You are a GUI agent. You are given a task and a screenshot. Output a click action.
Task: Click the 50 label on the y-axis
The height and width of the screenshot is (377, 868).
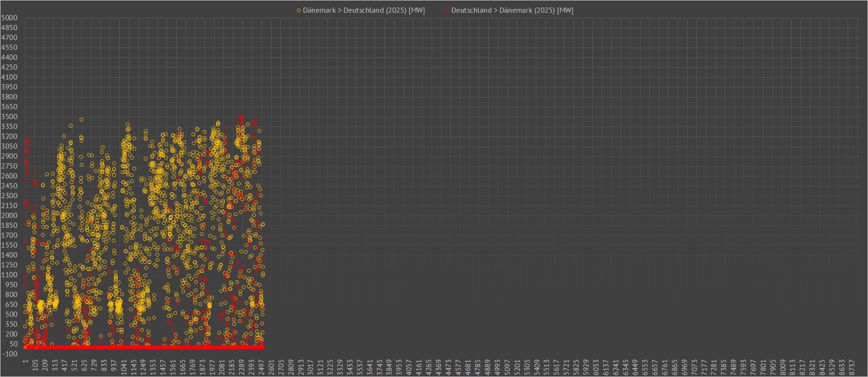(x=13, y=344)
